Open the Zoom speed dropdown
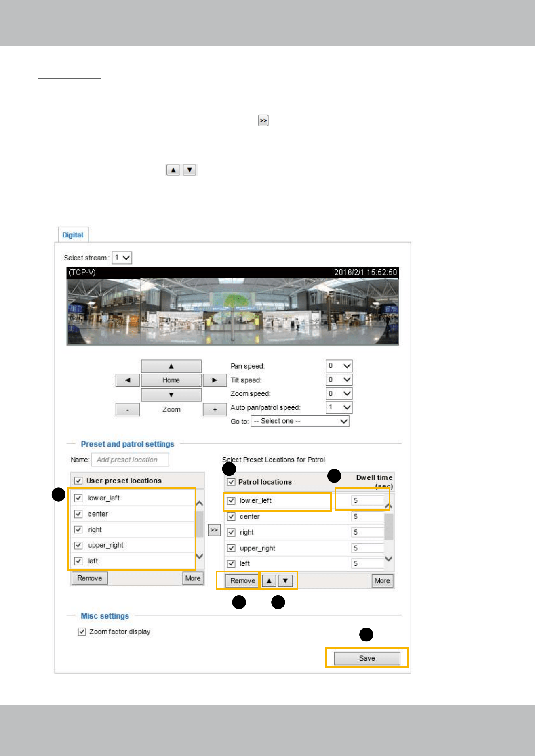 [339, 393]
